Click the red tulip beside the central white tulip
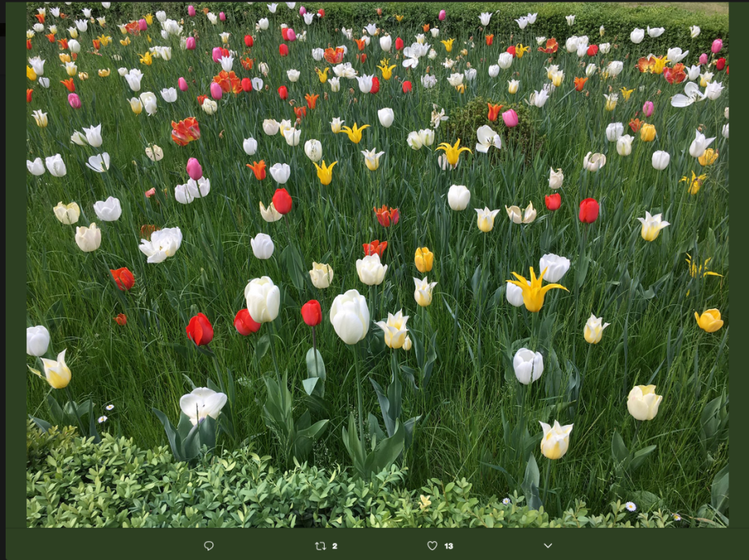 pos(311,312)
